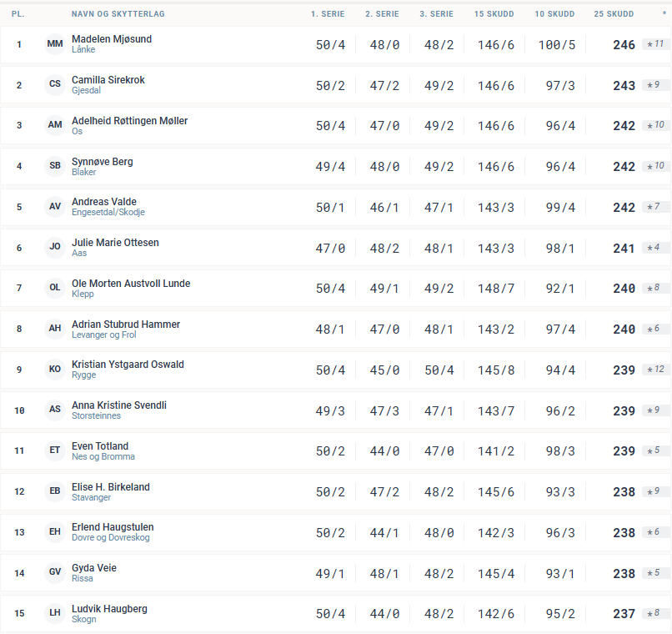This screenshot has width=672, height=634.
Task: Open the Engesetdal/Skodje club link
Action: (108, 213)
